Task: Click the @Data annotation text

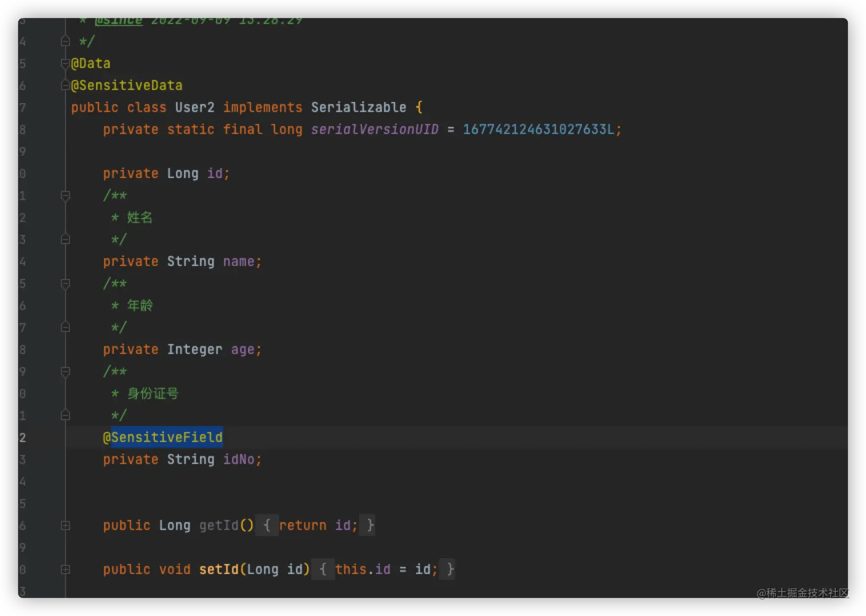Action: click(x=90, y=64)
